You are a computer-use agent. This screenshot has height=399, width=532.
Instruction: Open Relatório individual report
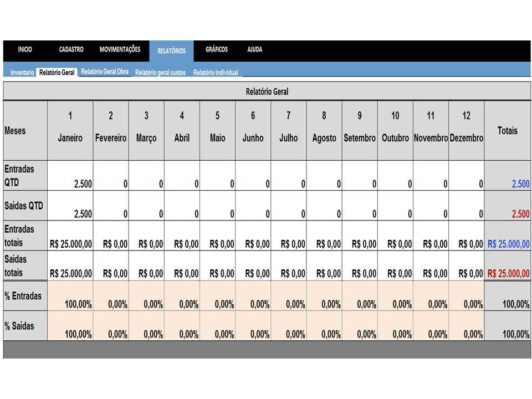216,73
